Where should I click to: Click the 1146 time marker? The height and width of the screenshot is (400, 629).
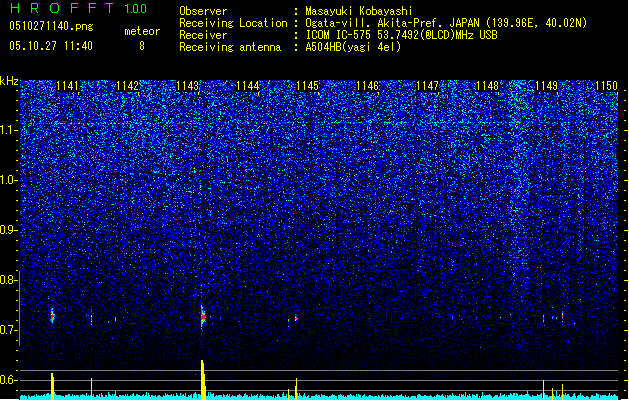pyautogui.click(x=367, y=86)
